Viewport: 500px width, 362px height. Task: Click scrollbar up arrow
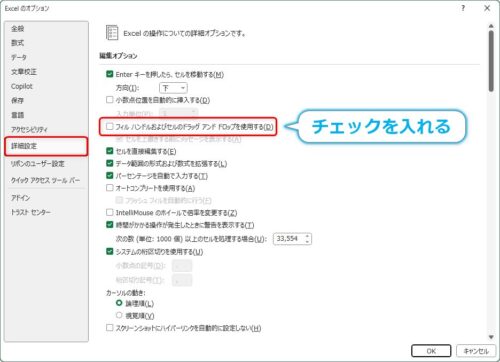point(491,26)
